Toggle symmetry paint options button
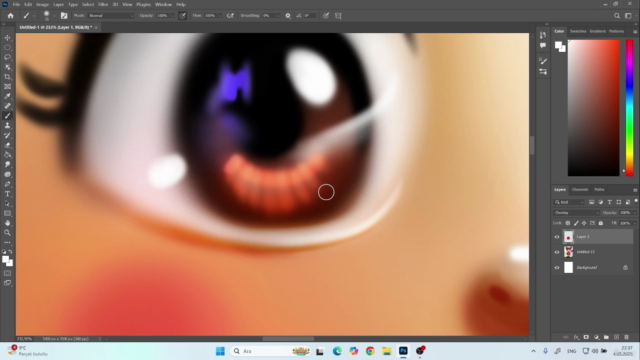This screenshot has height=360, width=640. (338, 16)
